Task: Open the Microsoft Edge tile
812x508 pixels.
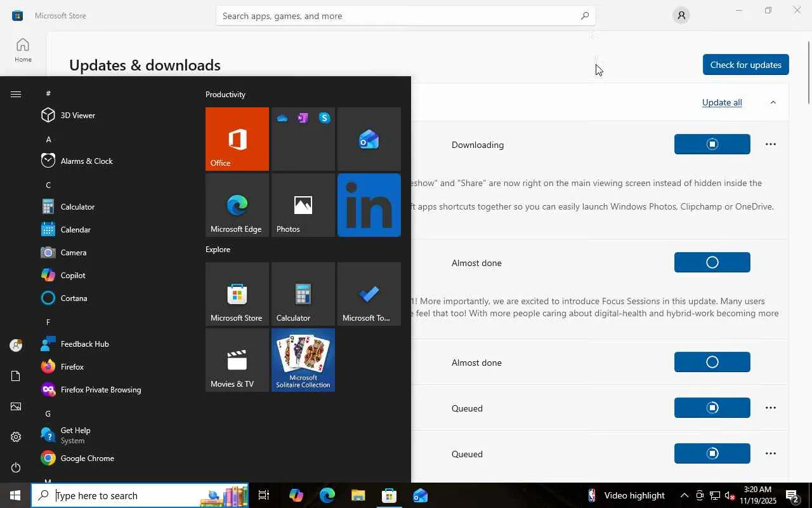Action: pyautogui.click(x=237, y=205)
